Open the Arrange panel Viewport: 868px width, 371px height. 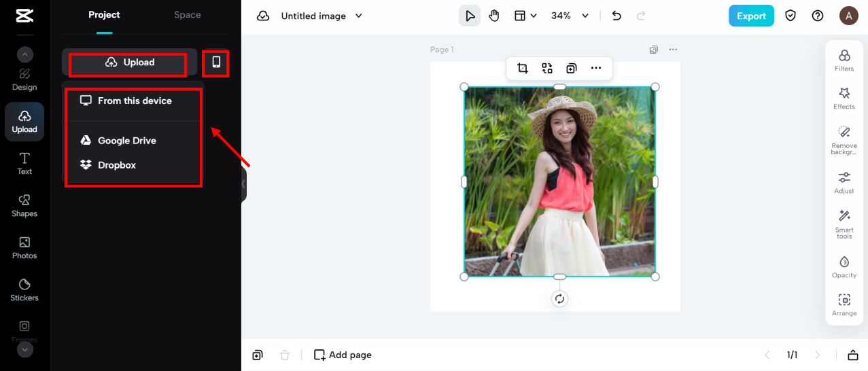pyautogui.click(x=844, y=305)
